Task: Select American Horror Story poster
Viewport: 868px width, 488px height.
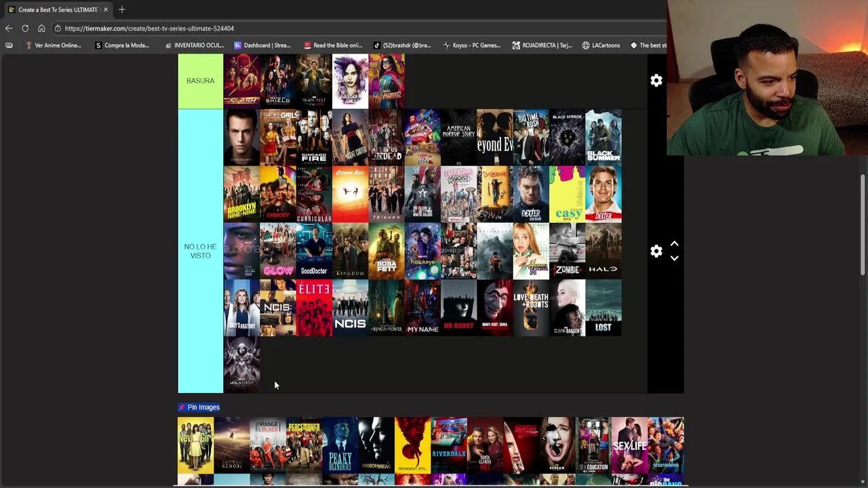Action: pos(458,138)
